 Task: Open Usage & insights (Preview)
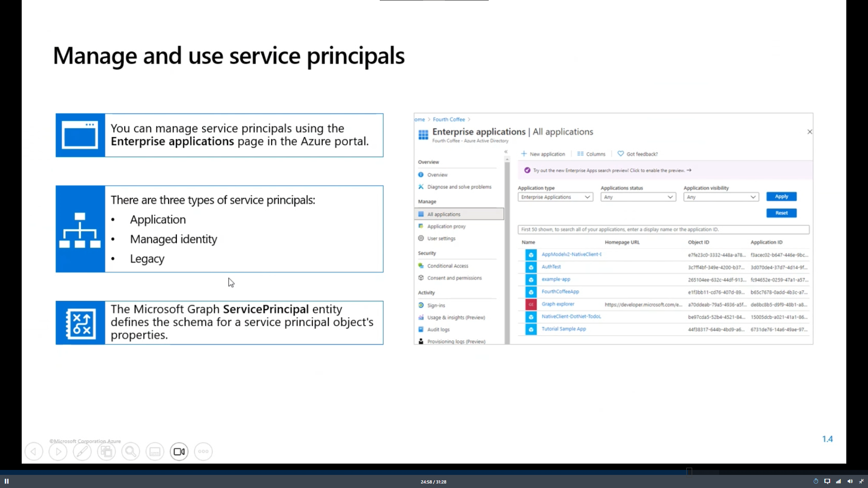451,318
